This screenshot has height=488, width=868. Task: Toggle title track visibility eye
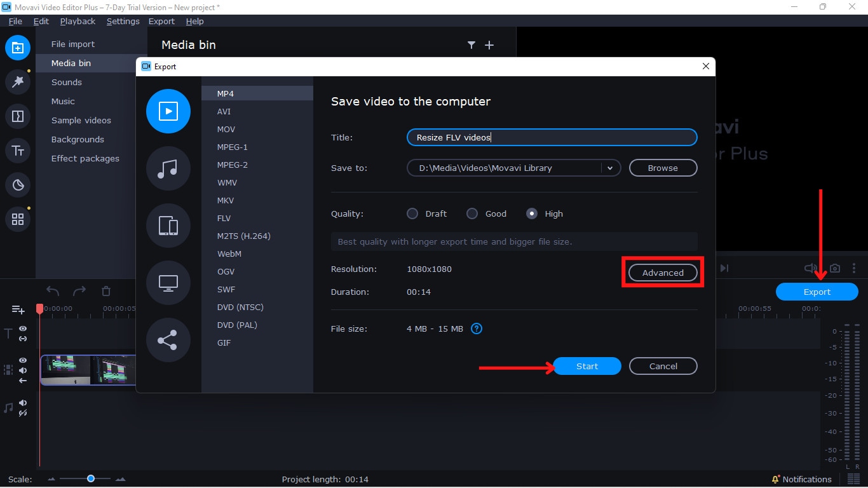coord(23,329)
